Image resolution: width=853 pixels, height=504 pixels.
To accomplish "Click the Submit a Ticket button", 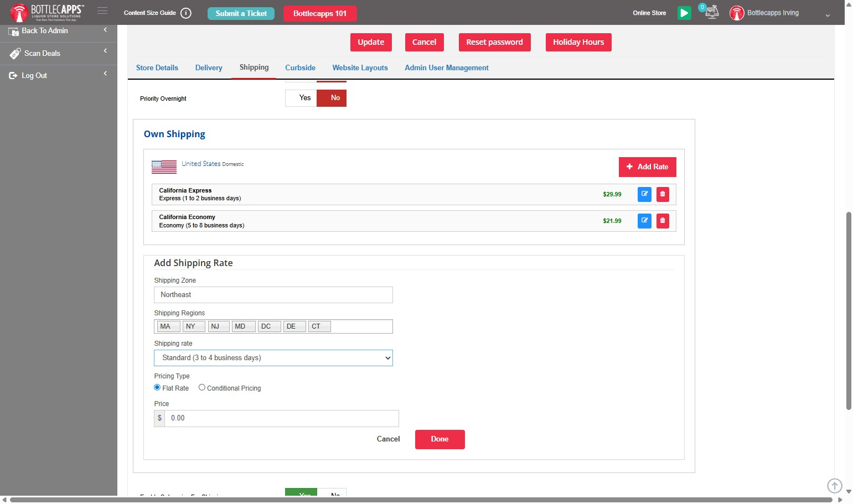I will point(241,13).
